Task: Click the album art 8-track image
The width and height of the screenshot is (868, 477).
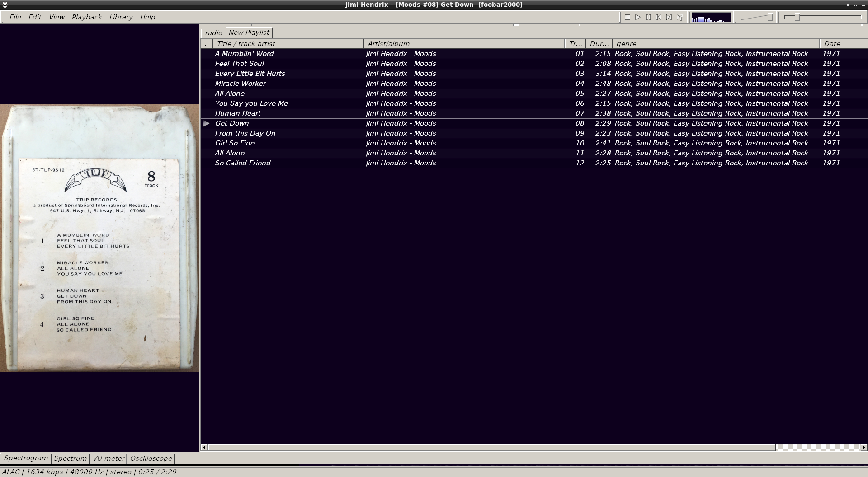Action: 99,238
